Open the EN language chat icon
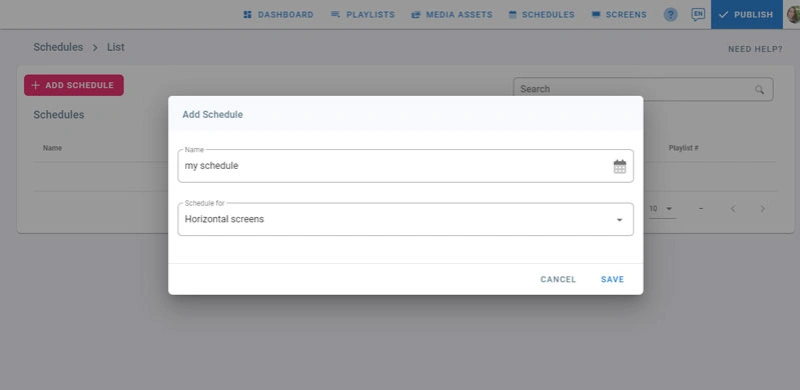Viewport: 800px width, 390px height. click(x=698, y=14)
